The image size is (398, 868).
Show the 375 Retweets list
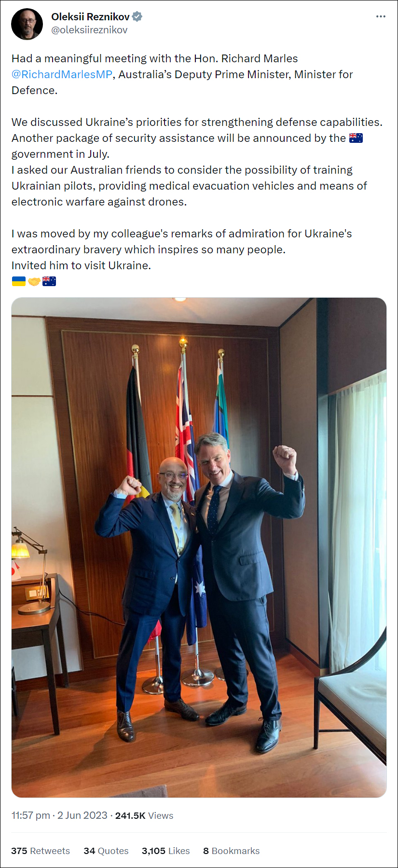[41, 851]
